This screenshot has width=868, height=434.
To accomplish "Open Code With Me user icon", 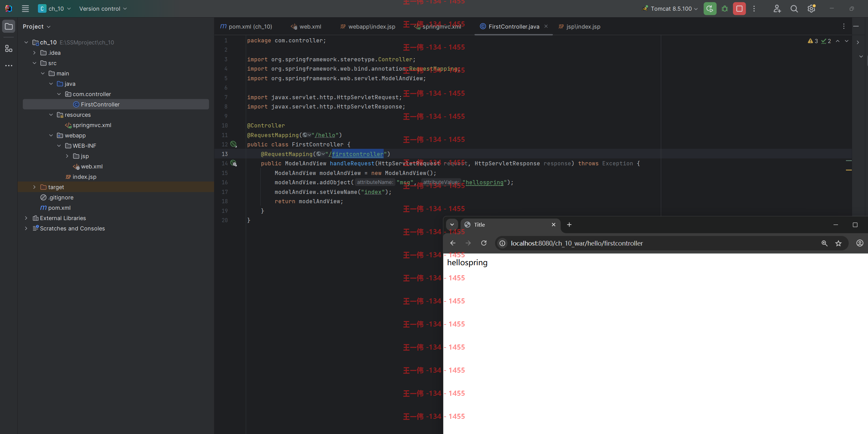I will pos(777,9).
